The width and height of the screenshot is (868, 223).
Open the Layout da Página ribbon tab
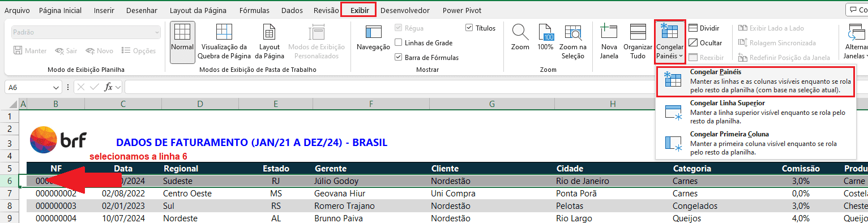pyautogui.click(x=198, y=10)
